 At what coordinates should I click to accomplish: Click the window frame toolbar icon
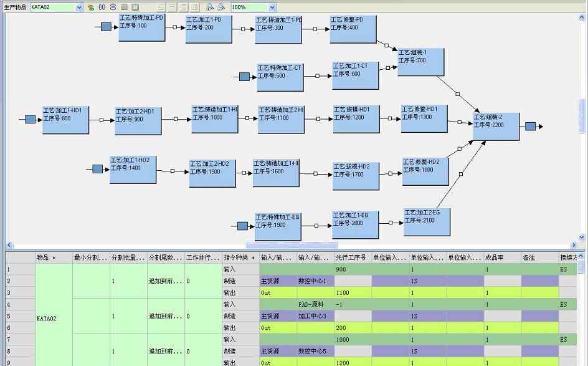(x=135, y=7)
